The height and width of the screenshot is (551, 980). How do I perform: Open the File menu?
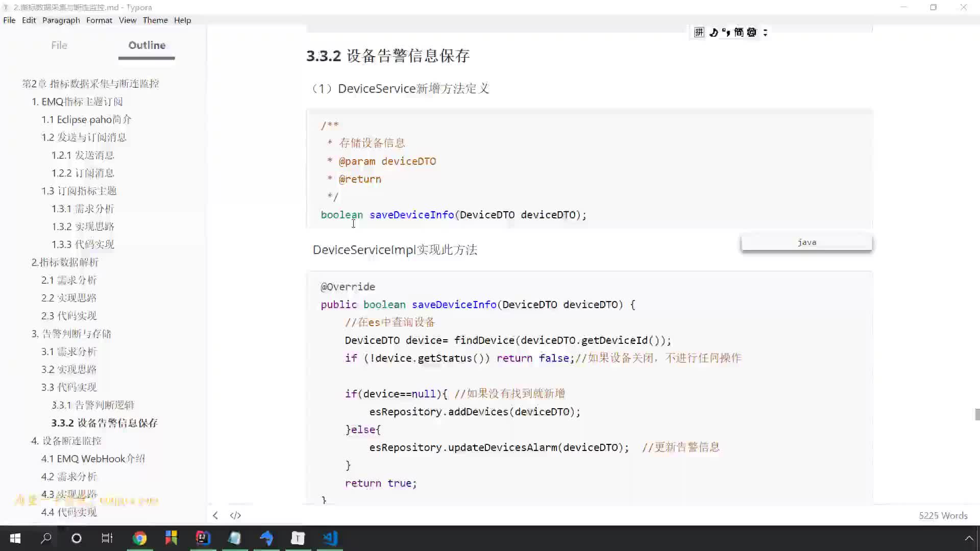click(9, 20)
